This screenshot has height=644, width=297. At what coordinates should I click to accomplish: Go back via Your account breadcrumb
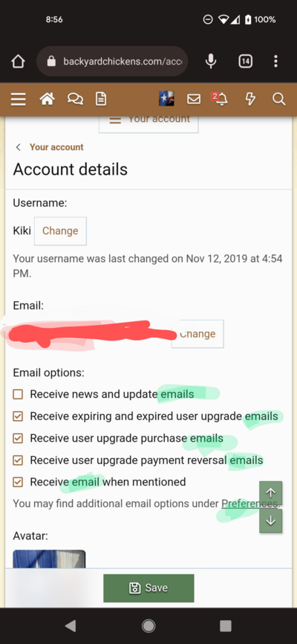[56, 147]
